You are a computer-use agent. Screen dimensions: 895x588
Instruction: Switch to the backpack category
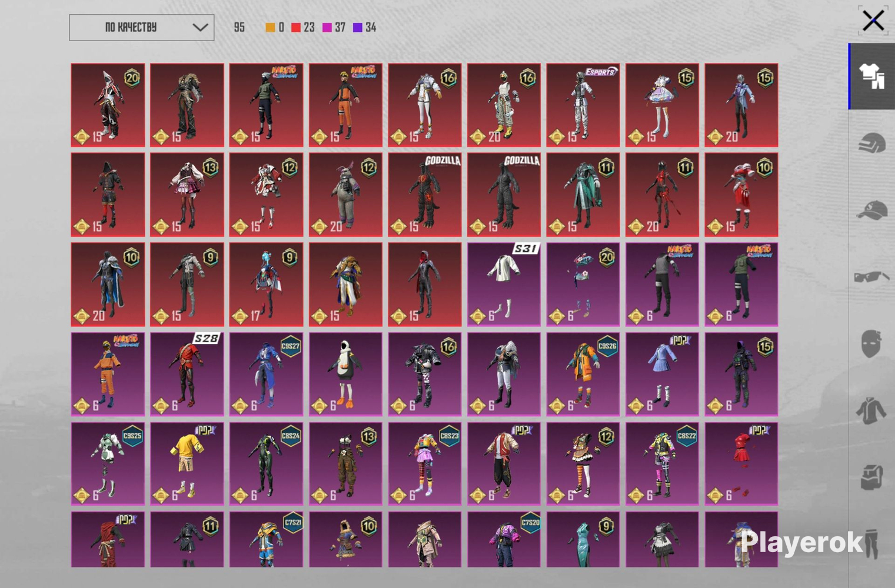871,477
